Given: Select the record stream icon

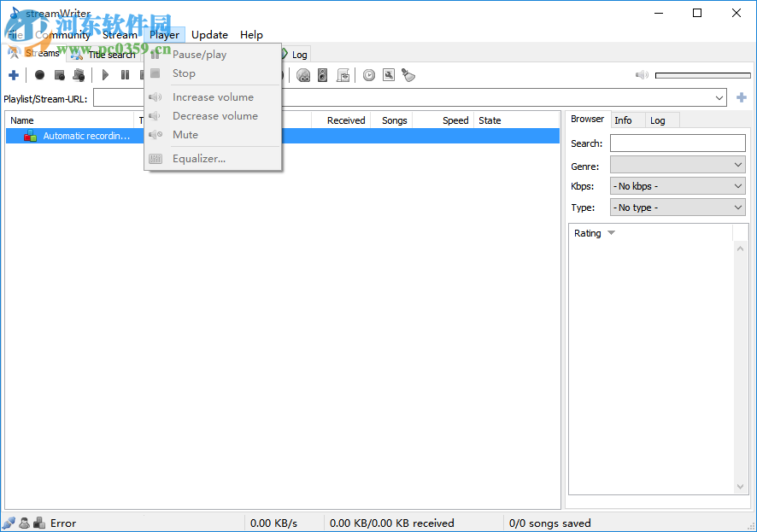Looking at the screenshot, I should [39, 75].
